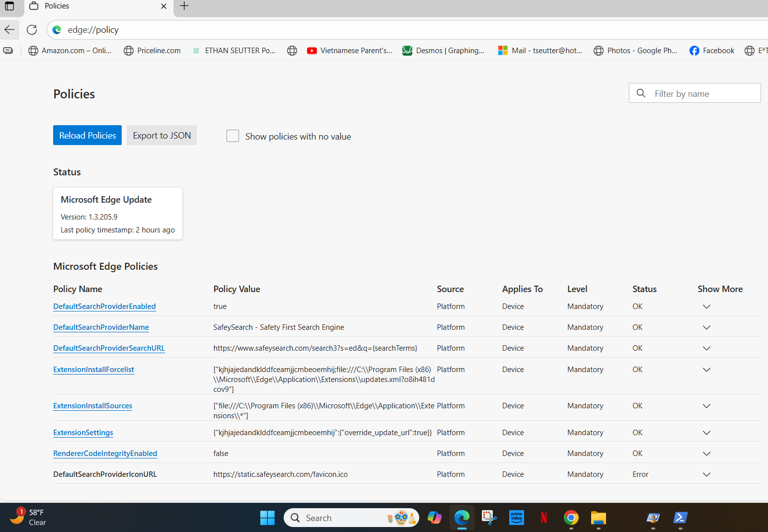Open Prime Video from taskbar

click(517, 518)
